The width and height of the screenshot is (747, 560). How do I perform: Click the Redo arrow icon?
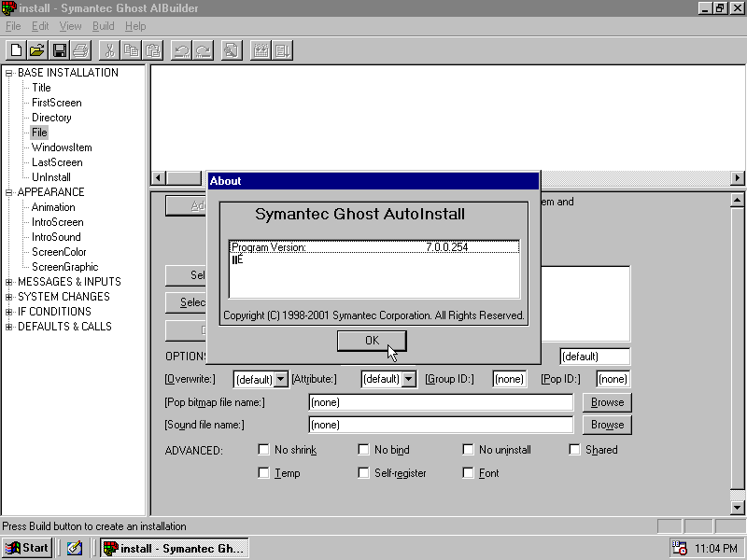click(x=204, y=50)
